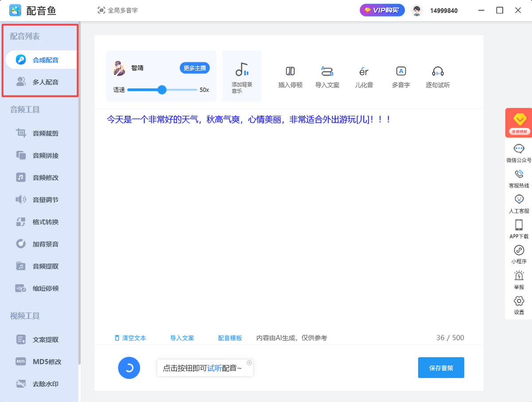Open 设置 gear icon
This screenshot has height=402, width=532.
(519, 301)
